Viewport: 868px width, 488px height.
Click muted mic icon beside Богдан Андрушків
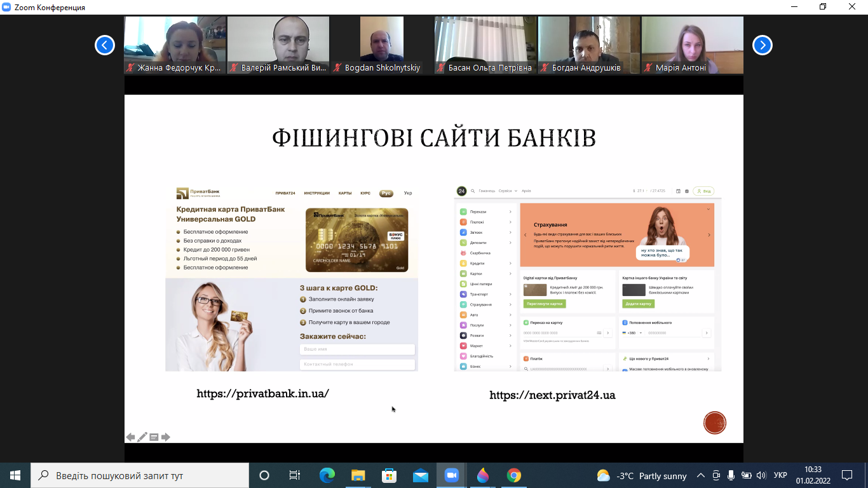[x=545, y=67]
